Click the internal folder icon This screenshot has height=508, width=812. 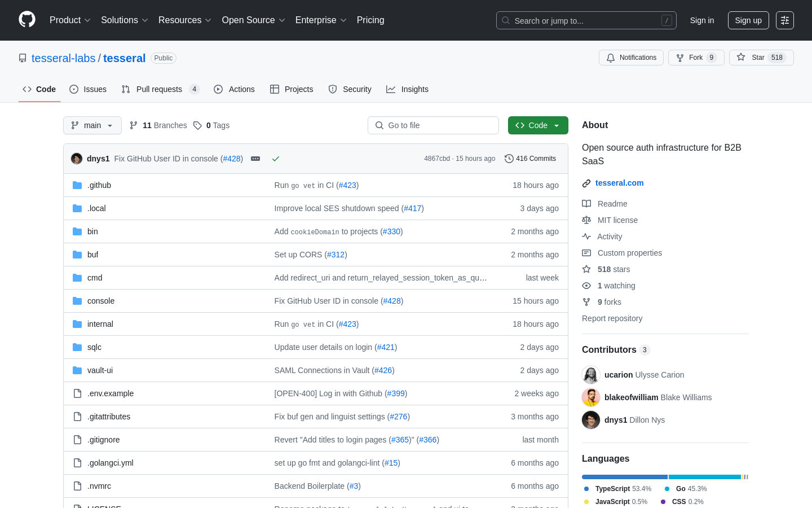[x=77, y=324]
